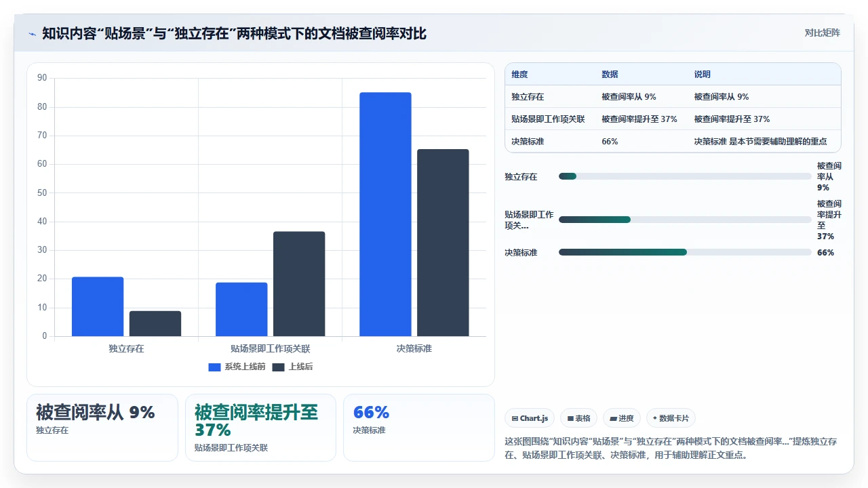The width and height of the screenshot is (868, 488).
Task: Click the main title about 文档被查阅率对比
Action: tap(235, 33)
